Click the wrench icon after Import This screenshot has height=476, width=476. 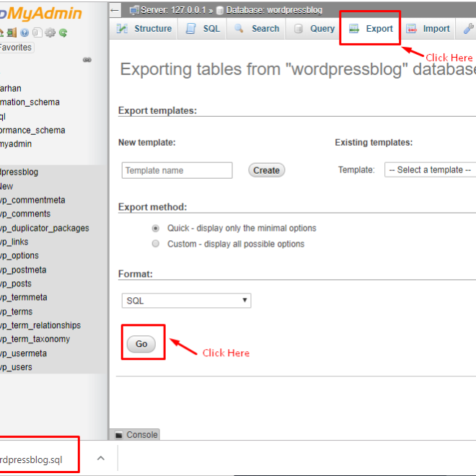point(468,29)
